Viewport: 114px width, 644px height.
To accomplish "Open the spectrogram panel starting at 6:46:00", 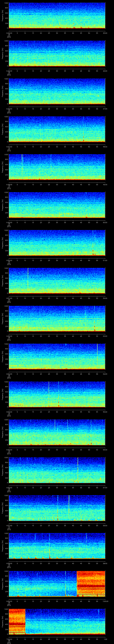I will pos(57,91).
